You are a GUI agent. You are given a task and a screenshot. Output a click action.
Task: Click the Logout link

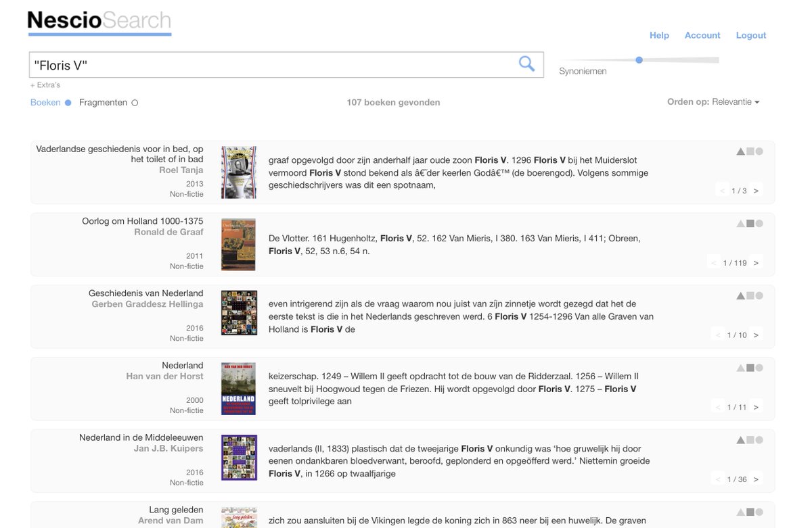(751, 35)
